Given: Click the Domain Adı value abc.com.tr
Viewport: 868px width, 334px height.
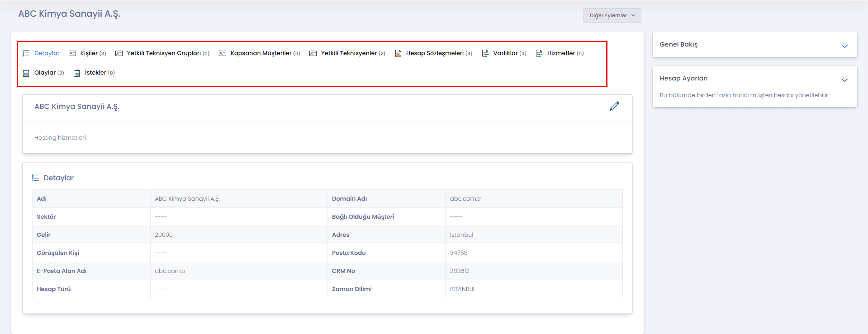Looking at the screenshot, I should pos(465,199).
